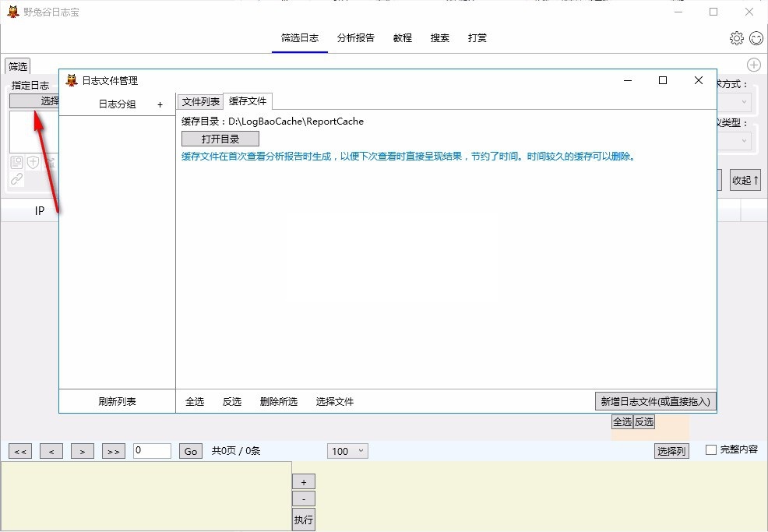The height and width of the screenshot is (532, 768).
Task: Toggle 完整内容 checkbox
Action: (x=710, y=449)
